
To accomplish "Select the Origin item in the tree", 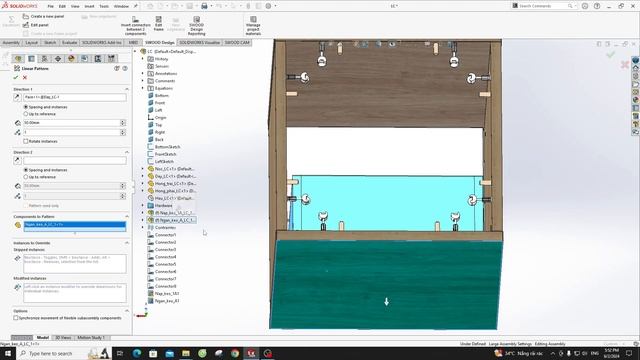I will point(160,118).
